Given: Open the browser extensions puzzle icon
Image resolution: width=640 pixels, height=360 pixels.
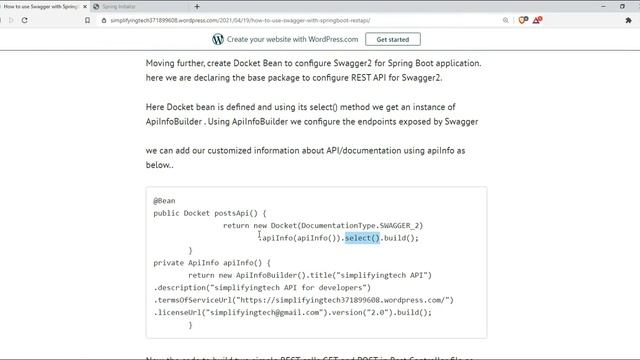Looking at the screenshot, I should (629, 20).
